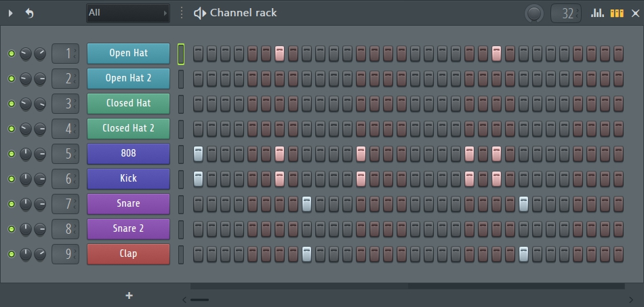The image size is (644, 307).
Task: Click the Open Hat panning knob
Action: pyautogui.click(x=26, y=54)
